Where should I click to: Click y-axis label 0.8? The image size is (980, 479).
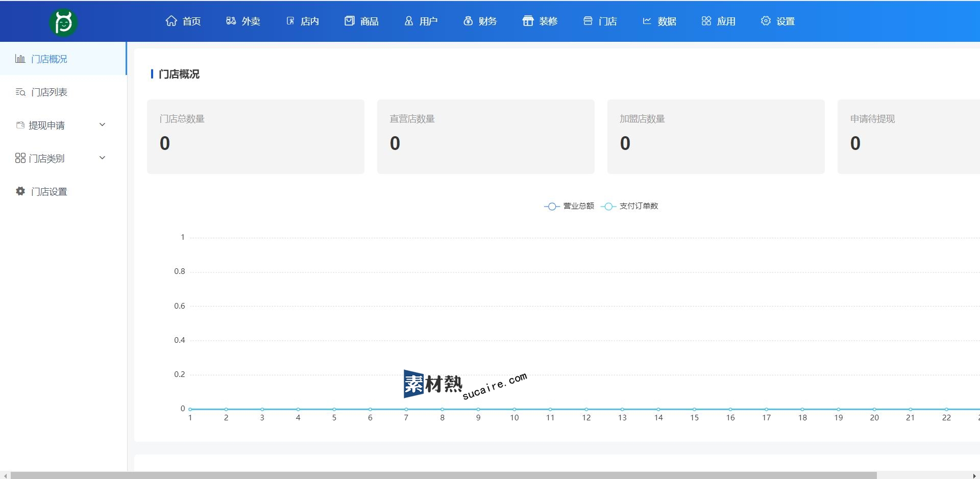click(x=180, y=271)
